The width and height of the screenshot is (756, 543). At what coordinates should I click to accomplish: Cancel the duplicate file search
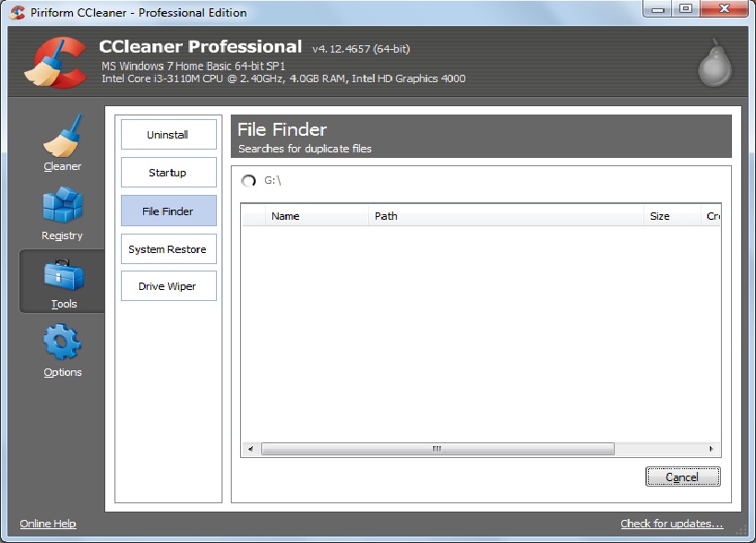pos(683,477)
